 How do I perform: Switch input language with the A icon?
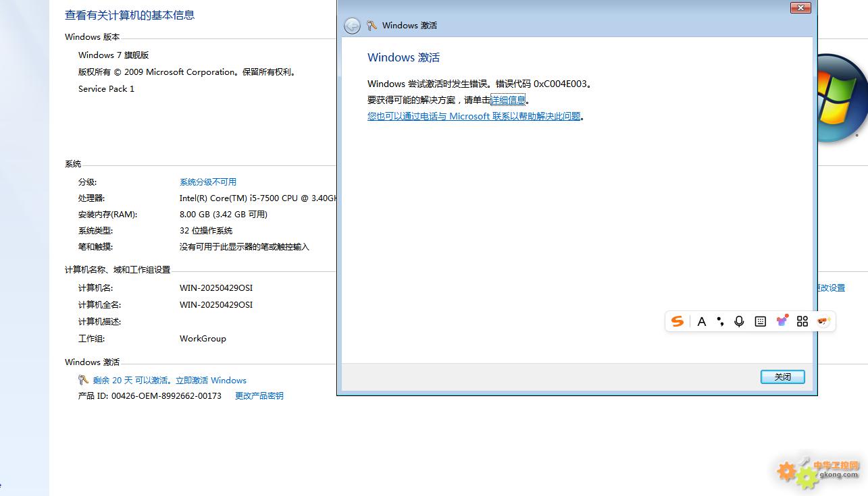coord(702,322)
